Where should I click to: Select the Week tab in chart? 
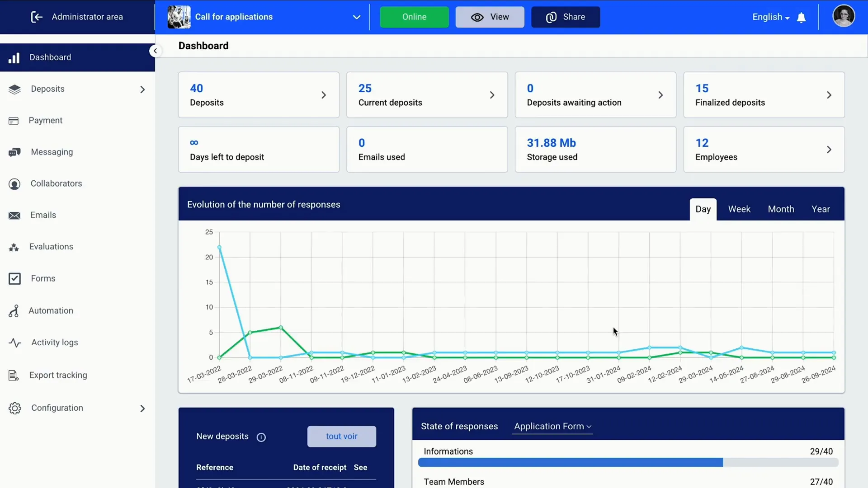(739, 209)
